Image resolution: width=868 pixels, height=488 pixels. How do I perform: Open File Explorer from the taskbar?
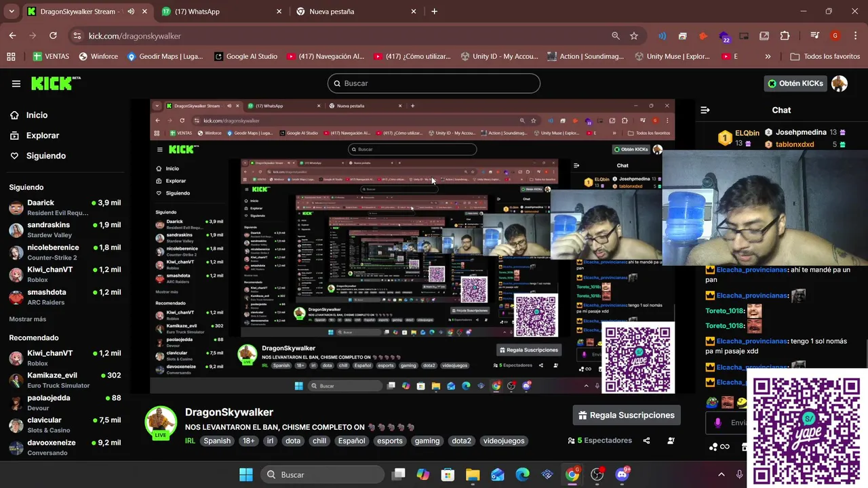pos(473,474)
